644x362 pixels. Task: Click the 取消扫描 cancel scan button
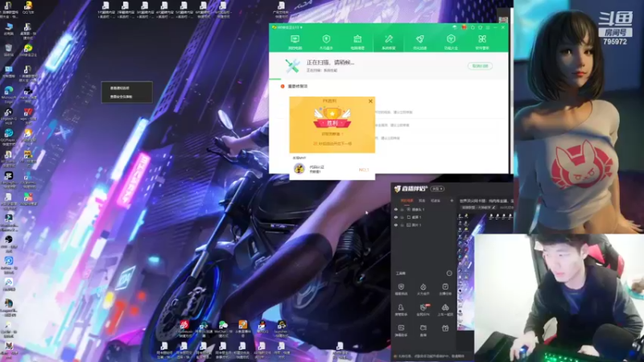point(480,66)
